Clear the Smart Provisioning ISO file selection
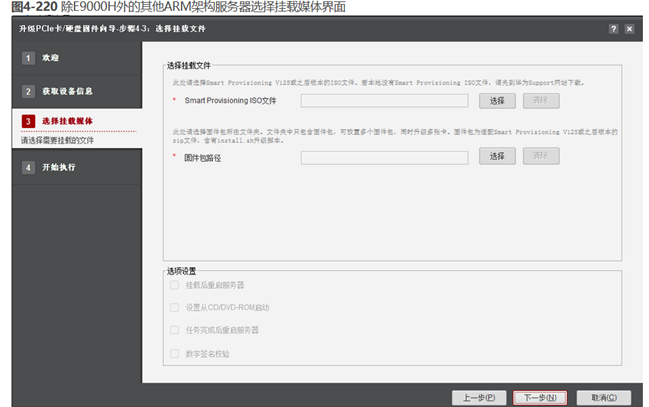This screenshot has width=649, height=407. point(540,100)
